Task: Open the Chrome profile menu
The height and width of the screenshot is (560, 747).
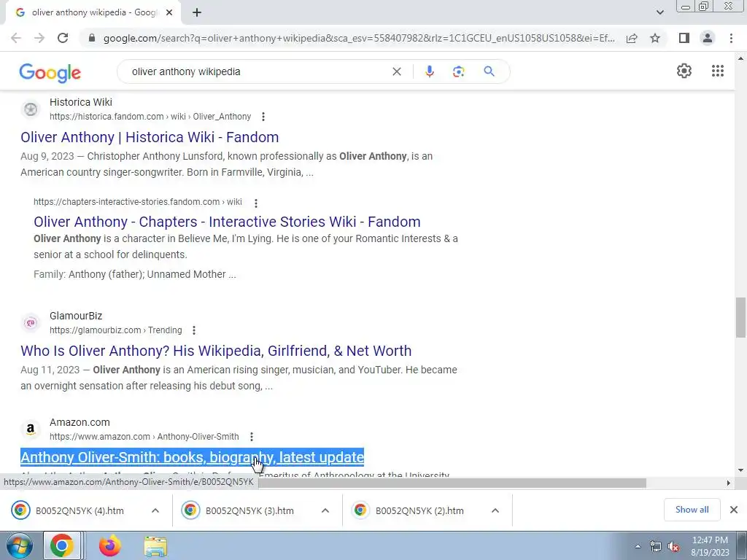Action: [x=708, y=38]
